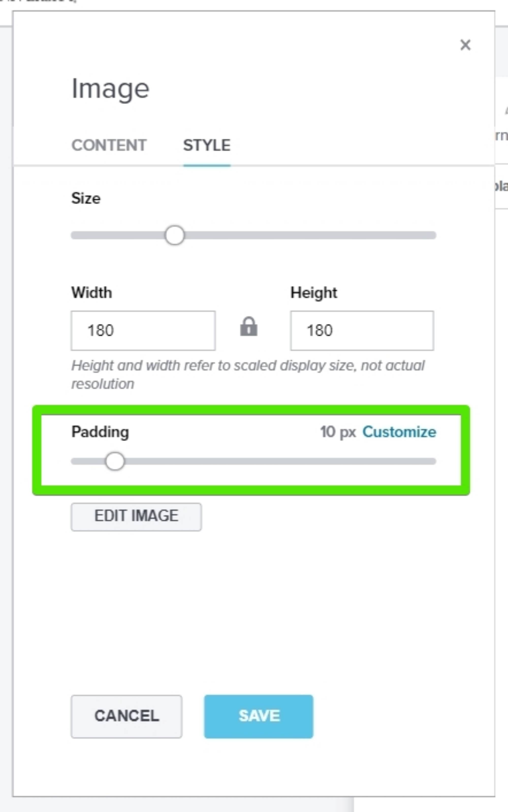
Task: Click the far right end of the Padding slider track
Action: [433, 461]
